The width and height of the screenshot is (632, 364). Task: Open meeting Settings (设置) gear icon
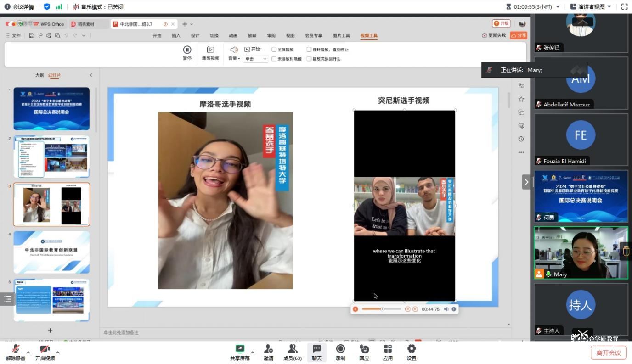click(412, 349)
